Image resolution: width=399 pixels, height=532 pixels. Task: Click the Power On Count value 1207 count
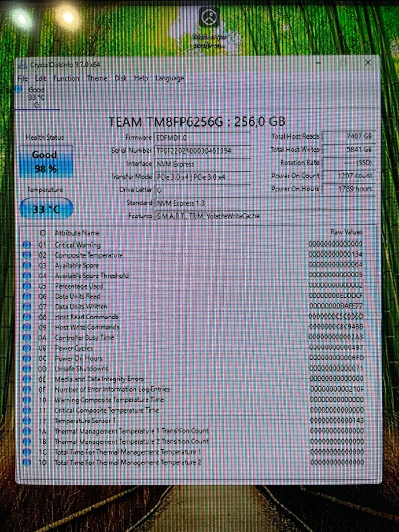348,176
